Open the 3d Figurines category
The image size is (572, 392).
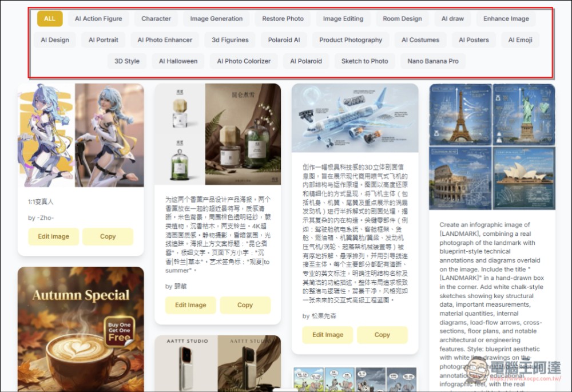click(x=230, y=40)
